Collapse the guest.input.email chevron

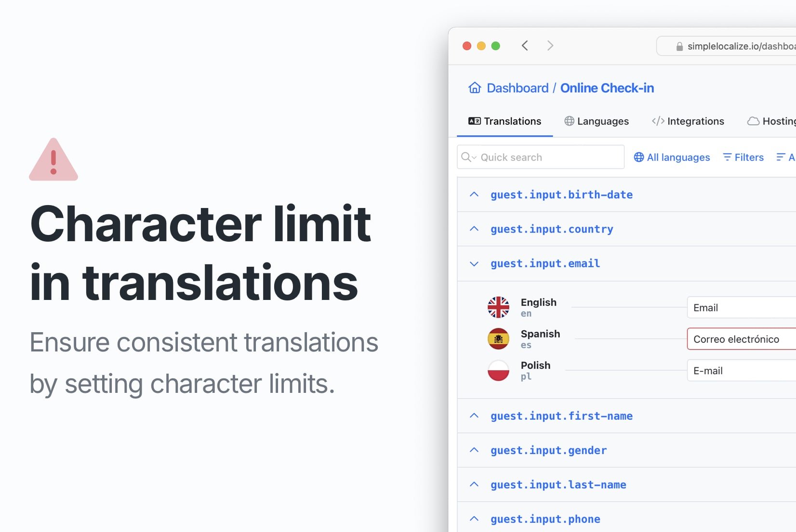pos(474,264)
